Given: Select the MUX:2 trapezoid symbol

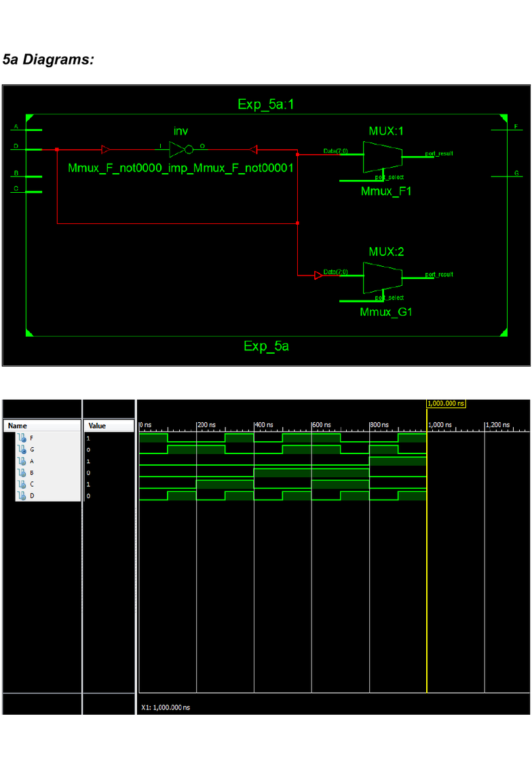Looking at the screenshot, I should (383, 278).
